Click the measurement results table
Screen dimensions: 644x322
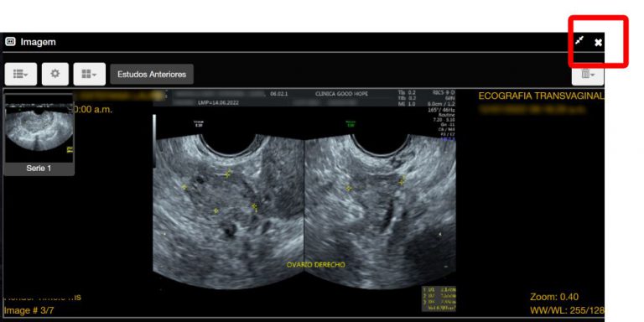pyautogui.click(x=439, y=299)
